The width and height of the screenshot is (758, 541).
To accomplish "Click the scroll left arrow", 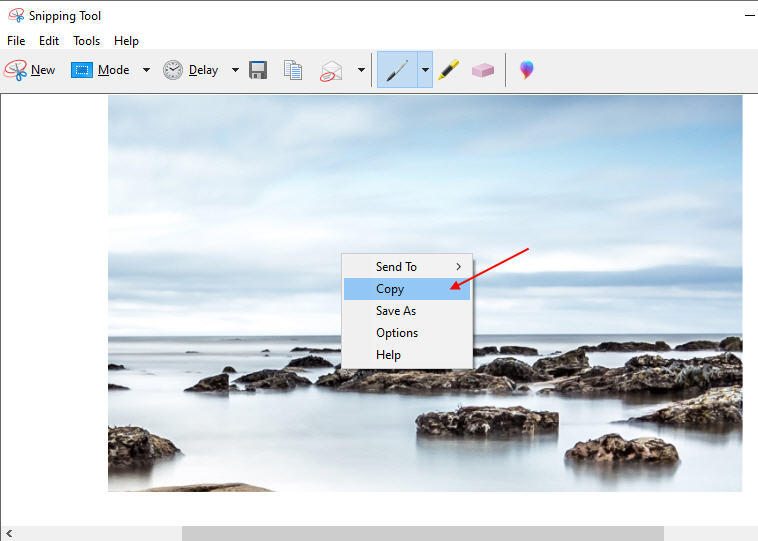I will [9, 534].
